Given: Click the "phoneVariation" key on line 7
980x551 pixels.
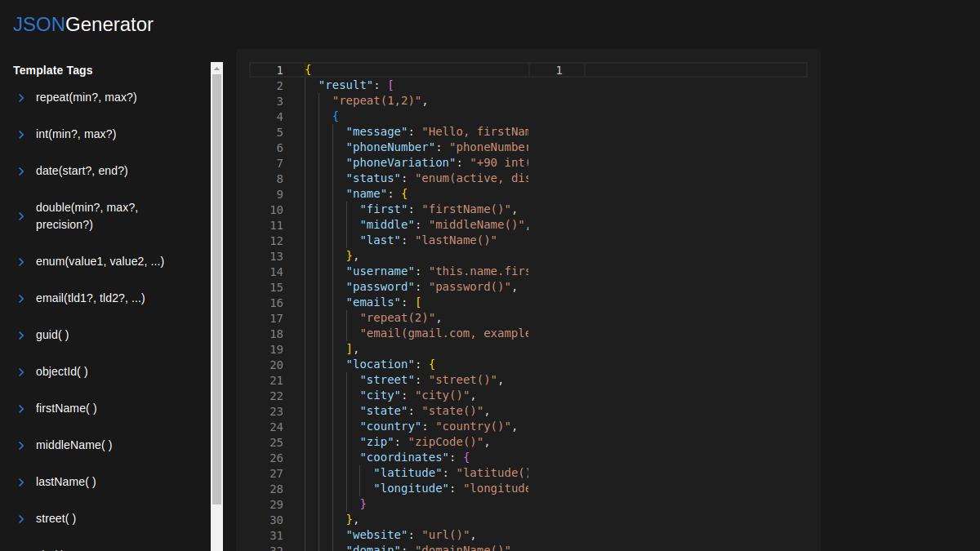Looking at the screenshot, I should tap(401, 163).
